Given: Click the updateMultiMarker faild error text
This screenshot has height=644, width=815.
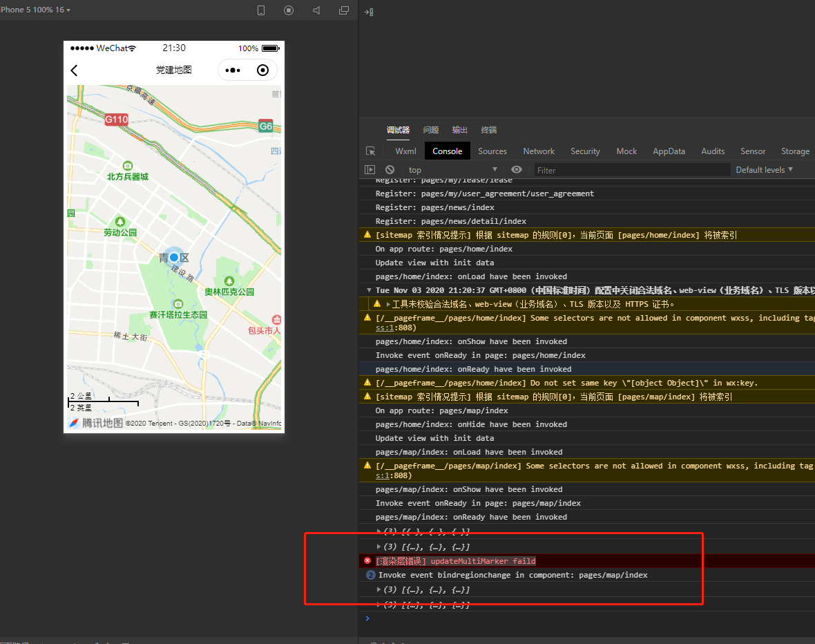Looking at the screenshot, I should pyautogui.click(x=455, y=561).
